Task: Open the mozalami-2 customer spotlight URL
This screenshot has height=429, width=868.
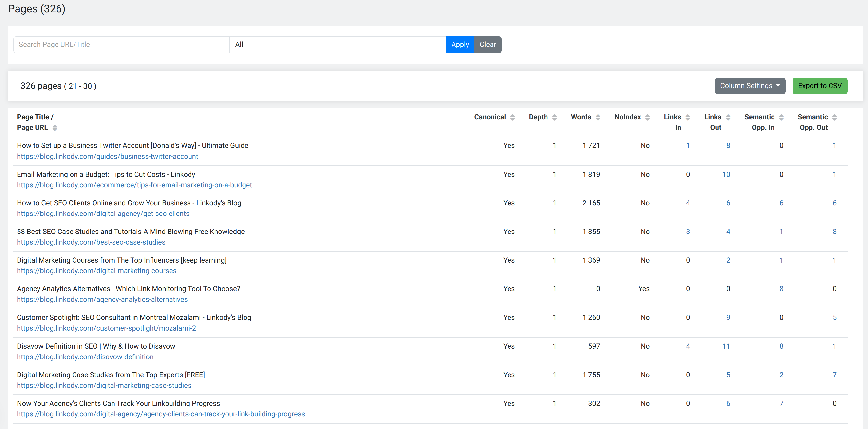Action: pyautogui.click(x=107, y=328)
